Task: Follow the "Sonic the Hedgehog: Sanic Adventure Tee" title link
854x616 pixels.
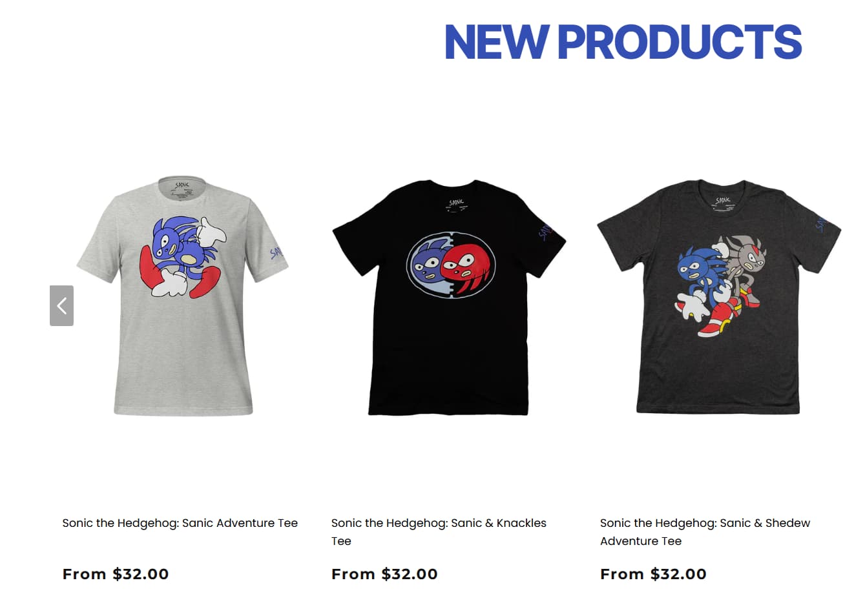Action: [180, 523]
